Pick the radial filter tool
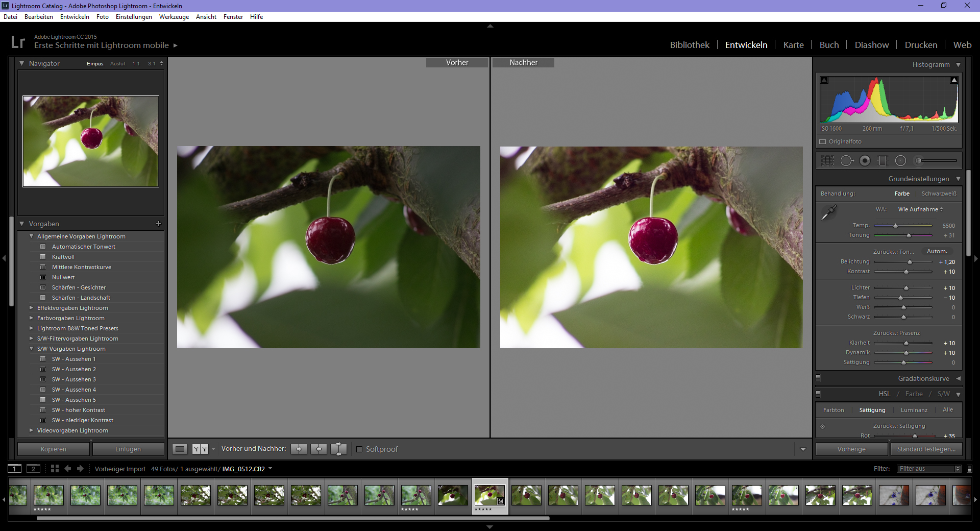This screenshot has height=531, width=980. click(900, 161)
